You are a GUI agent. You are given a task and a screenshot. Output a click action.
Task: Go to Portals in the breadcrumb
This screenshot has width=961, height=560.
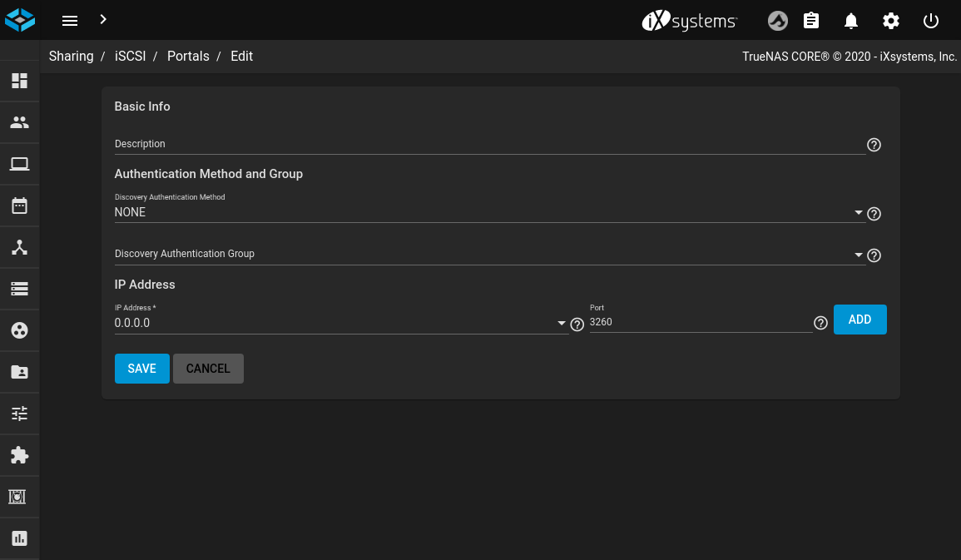point(188,57)
